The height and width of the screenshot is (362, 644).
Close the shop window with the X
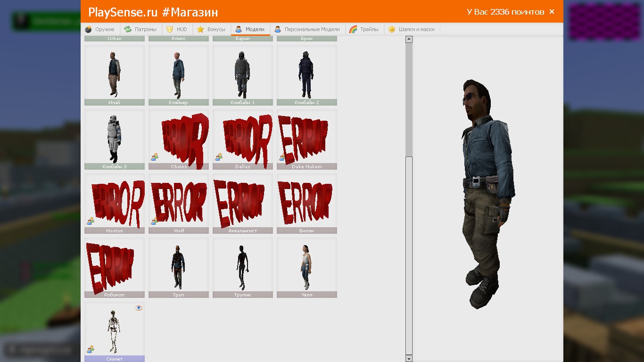[x=552, y=12]
